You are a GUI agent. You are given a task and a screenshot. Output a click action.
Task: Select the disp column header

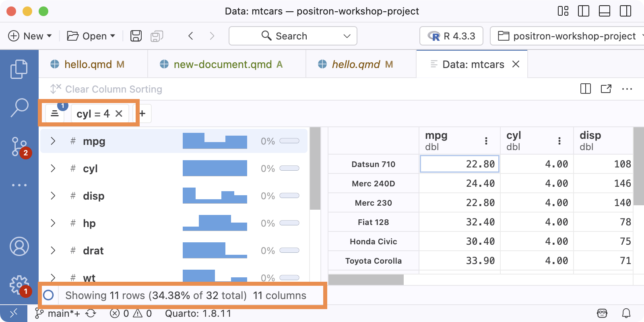[603, 140]
